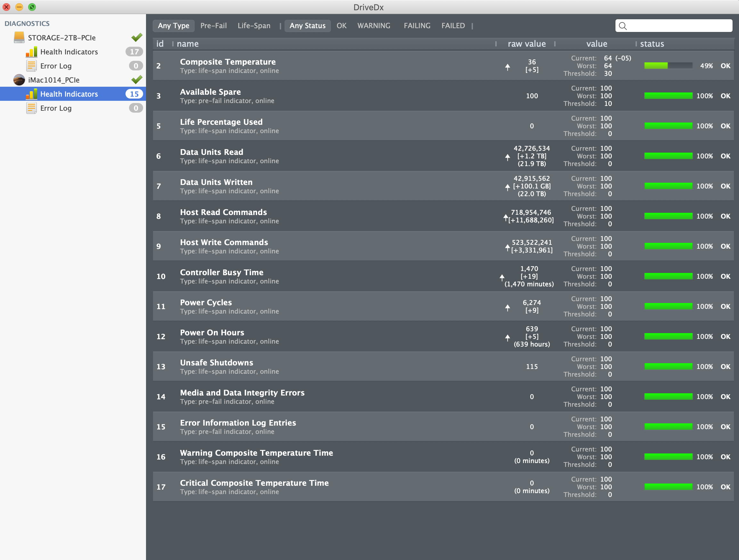Click the Error Log icon under STORAGE-2TB-PCIe
The image size is (739, 560).
coord(31,66)
